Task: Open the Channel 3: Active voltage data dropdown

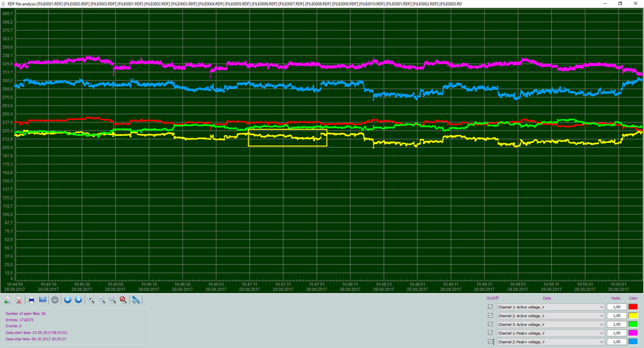Action: point(551,324)
